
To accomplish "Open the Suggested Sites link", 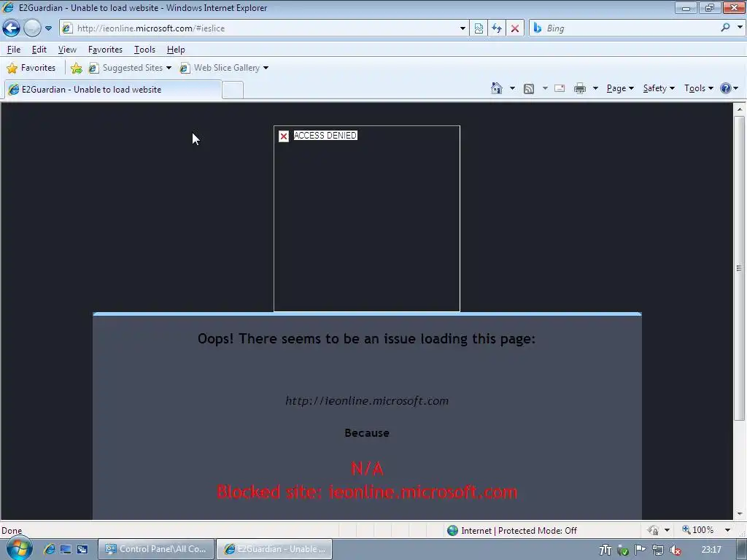I will click(x=130, y=68).
